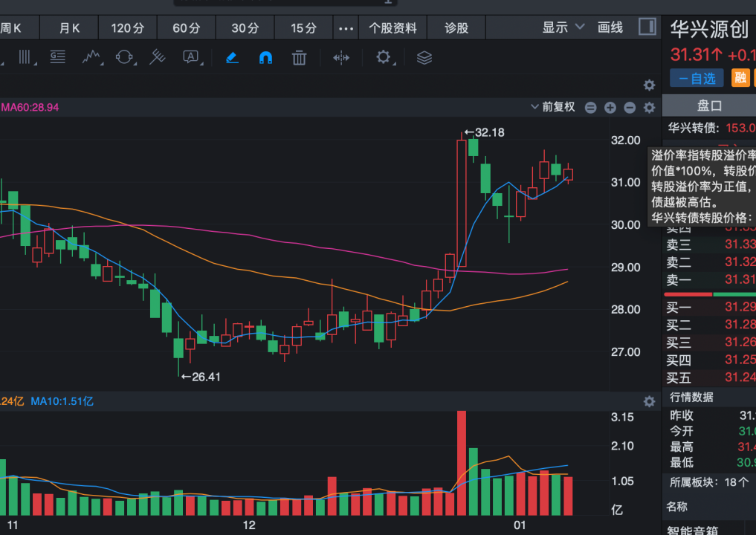Screen dimensions: 756x535
Task: Click the stacked layers icon
Action: pyautogui.click(x=424, y=57)
